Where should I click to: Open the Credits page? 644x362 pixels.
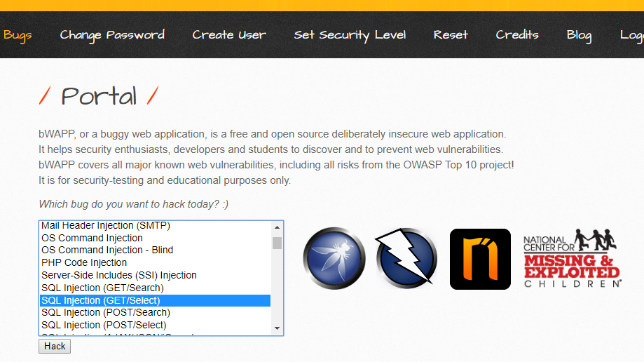(517, 35)
